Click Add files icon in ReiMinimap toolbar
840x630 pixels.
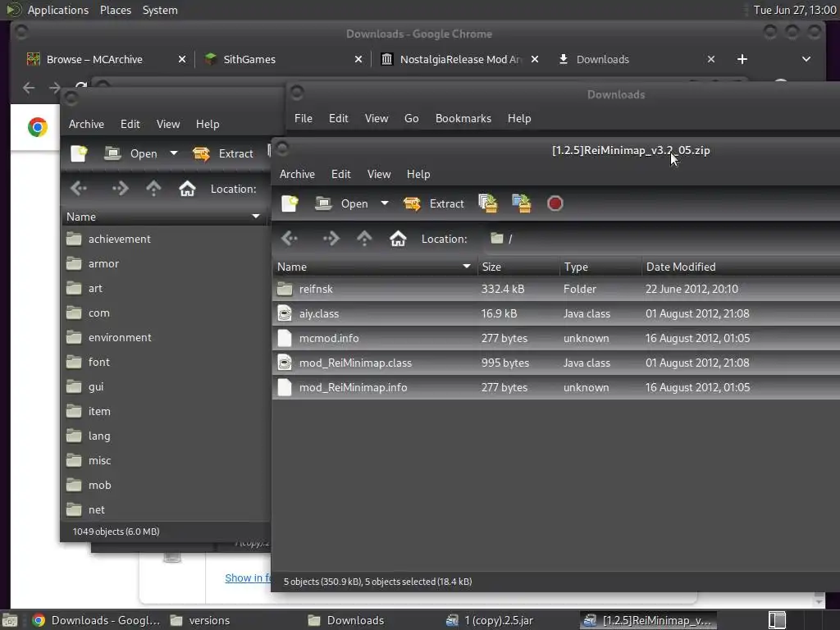coord(488,203)
